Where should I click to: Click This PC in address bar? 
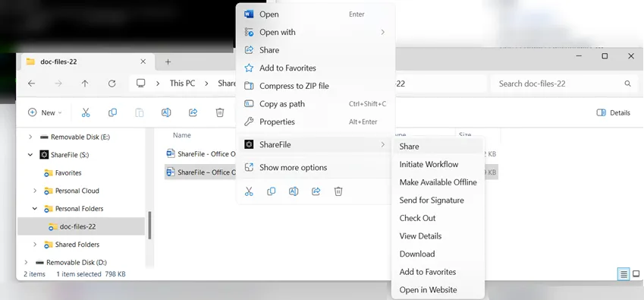182,84
